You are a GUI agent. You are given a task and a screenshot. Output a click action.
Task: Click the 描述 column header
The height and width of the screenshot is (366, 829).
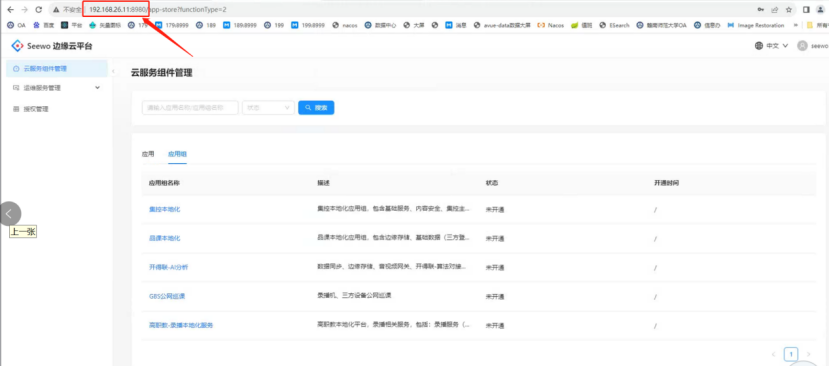click(x=323, y=182)
